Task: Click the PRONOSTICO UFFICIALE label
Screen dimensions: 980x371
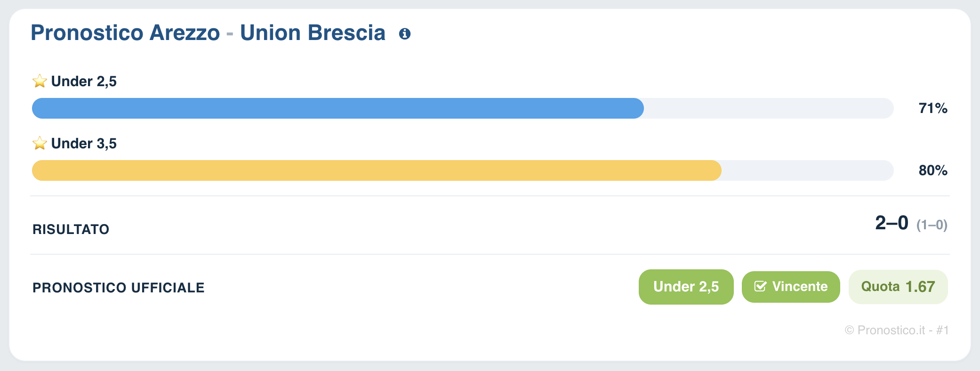Action: [x=119, y=288]
